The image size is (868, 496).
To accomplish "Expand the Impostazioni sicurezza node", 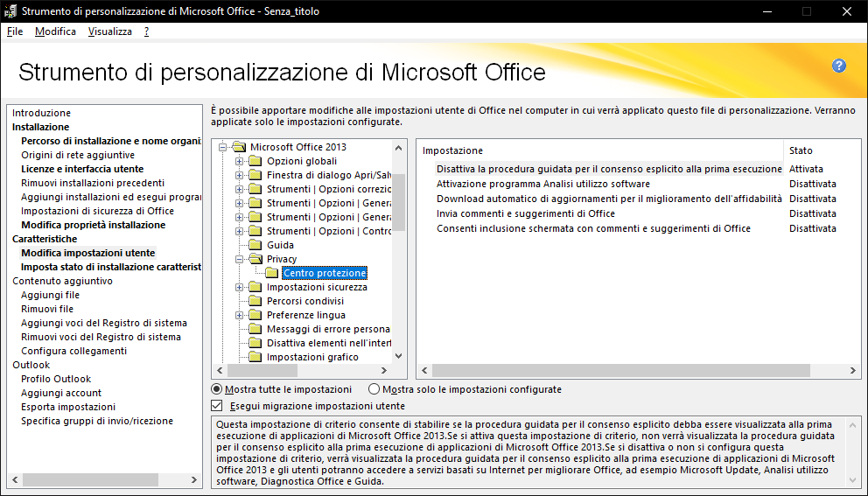I will click(x=239, y=287).
